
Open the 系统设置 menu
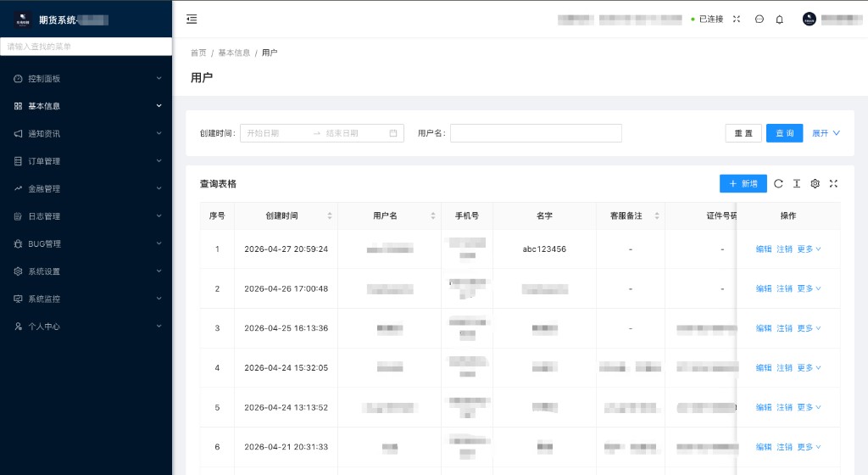tap(86, 271)
